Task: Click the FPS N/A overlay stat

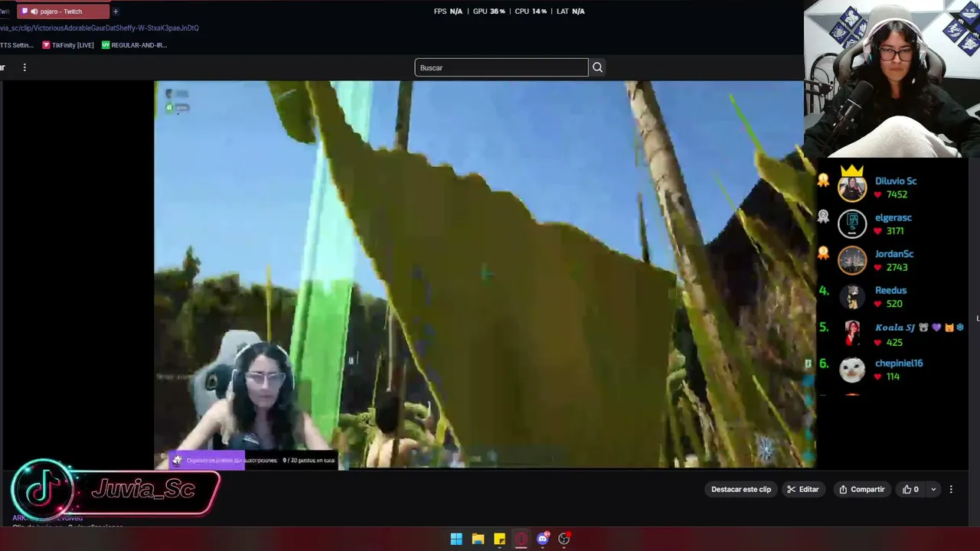Action: (448, 11)
